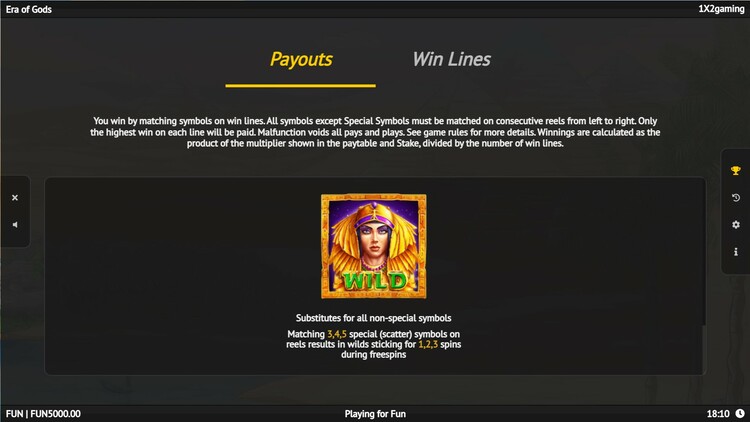Click the 18:10 time display

point(718,413)
